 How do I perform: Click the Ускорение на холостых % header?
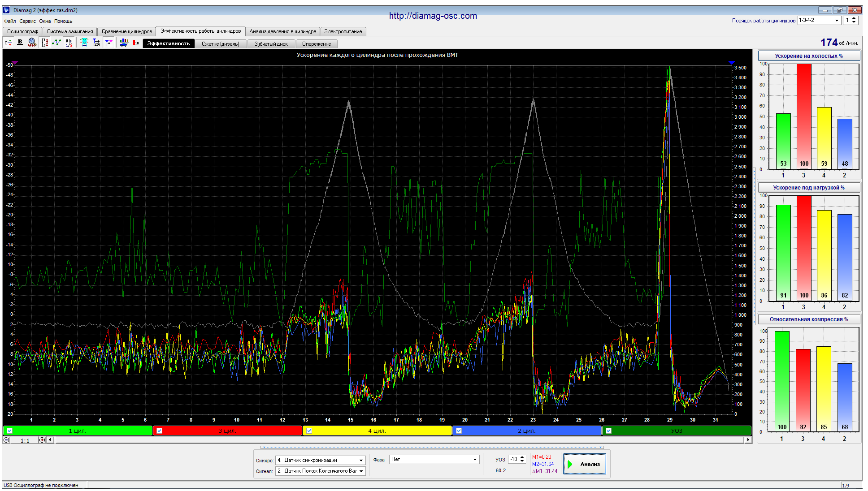pyautogui.click(x=809, y=56)
